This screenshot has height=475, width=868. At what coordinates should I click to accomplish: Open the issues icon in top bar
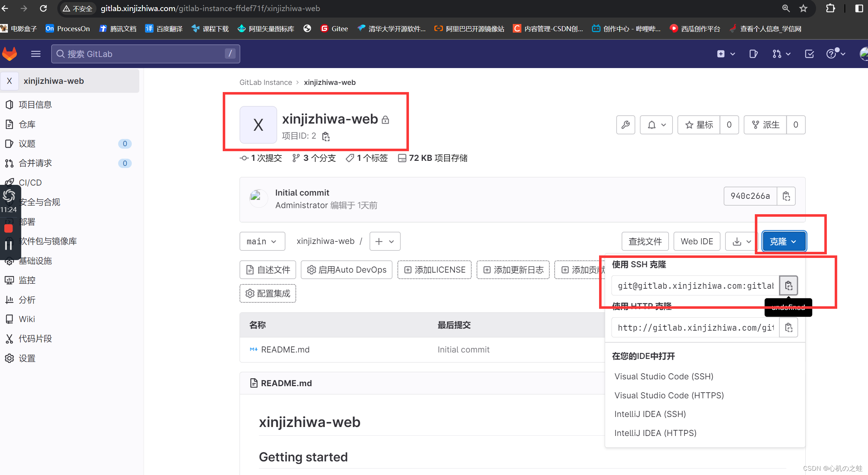coord(753,54)
